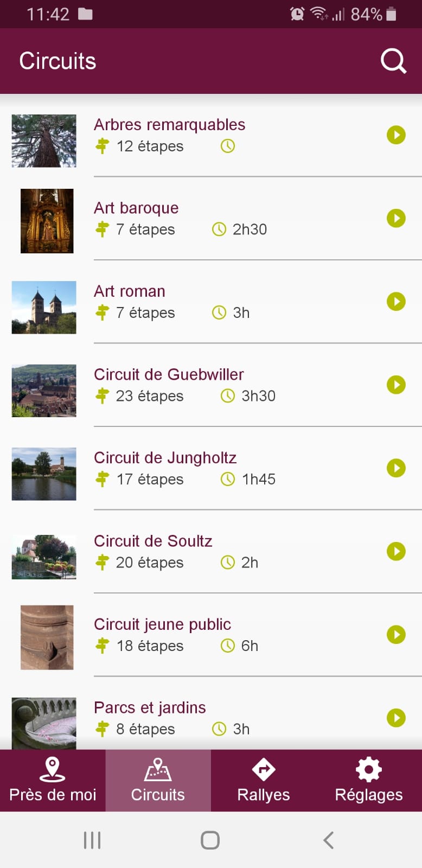
Task: Open the Art baroque altar thumbnail
Action: click(x=47, y=221)
